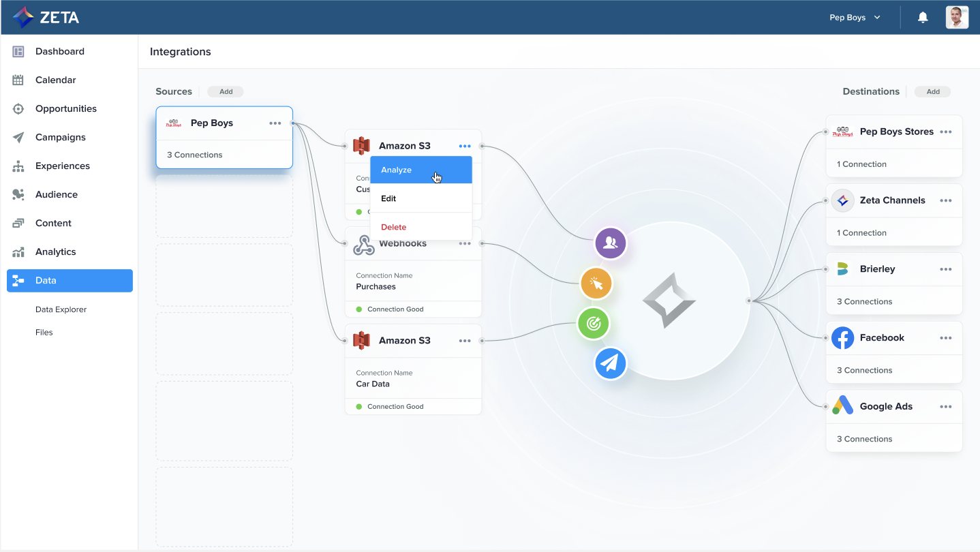The width and height of the screenshot is (980, 552).
Task: Go to Campaigns in the sidebar
Action: click(x=61, y=137)
